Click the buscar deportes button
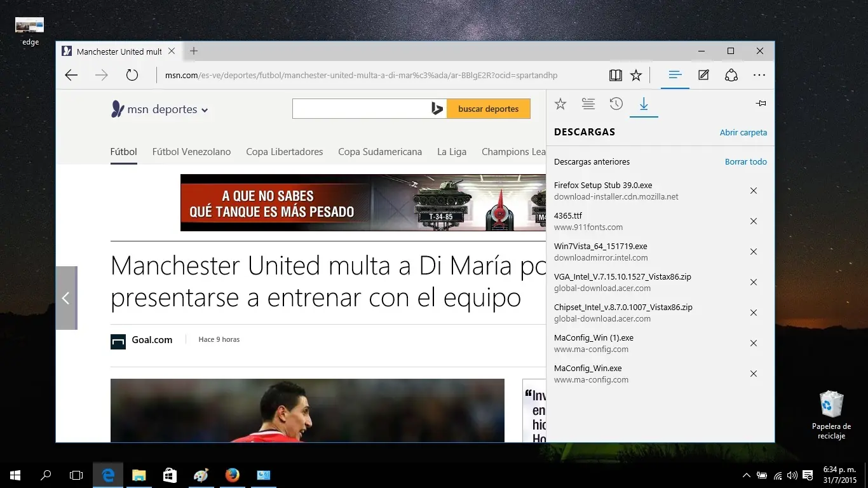Viewport: 868px width, 488px height. click(x=489, y=108)
